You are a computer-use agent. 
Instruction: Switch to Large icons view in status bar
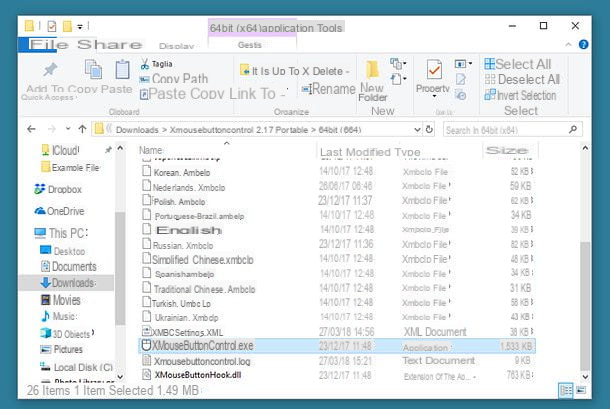[581, 390]
